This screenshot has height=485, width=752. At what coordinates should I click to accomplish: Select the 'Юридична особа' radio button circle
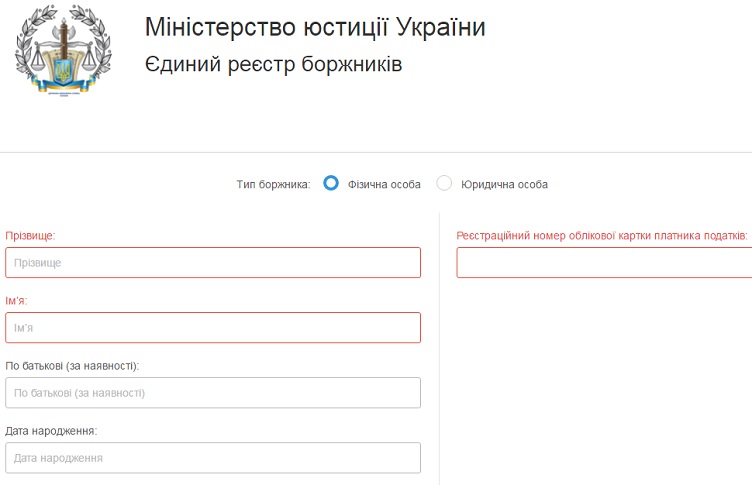click(x=444, y=183)
